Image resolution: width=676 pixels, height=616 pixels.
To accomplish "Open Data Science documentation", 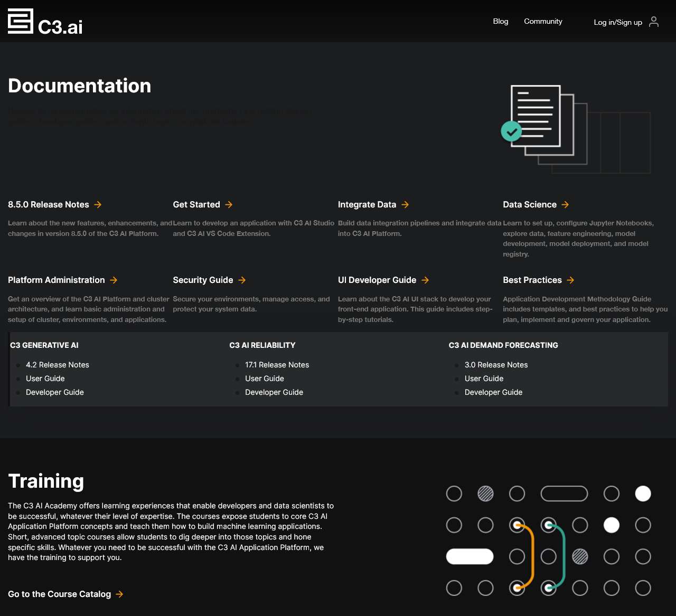I will pyautogui.click(x=530, y=205).
